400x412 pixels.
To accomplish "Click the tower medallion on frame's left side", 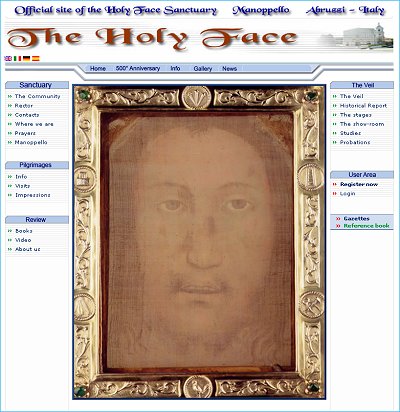I will [85, 179].
